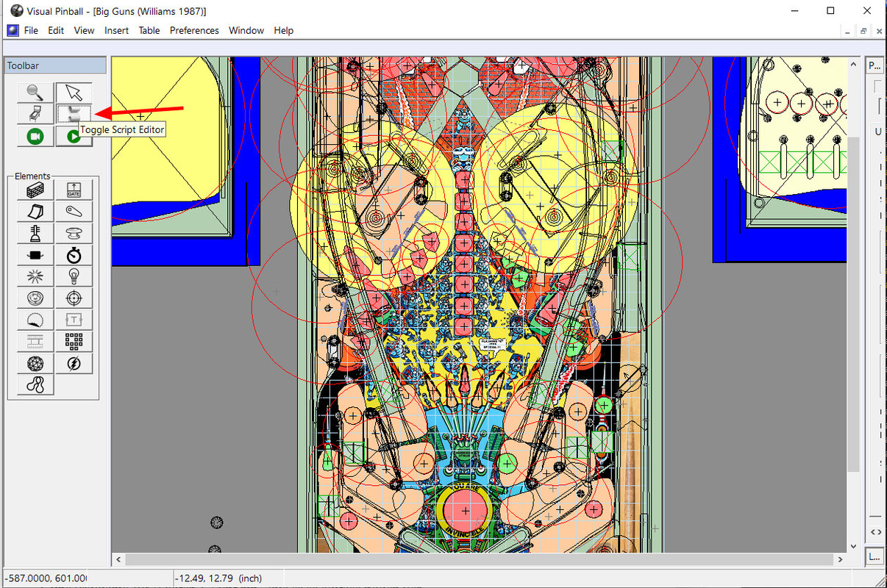887x588 pixels.
Task: Insert a Gate element
Action: (x=74, y=190)
